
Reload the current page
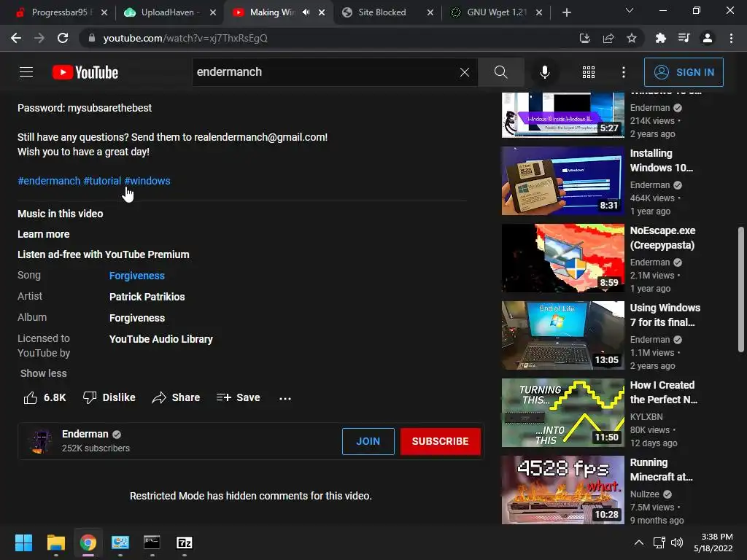(63, 38)
